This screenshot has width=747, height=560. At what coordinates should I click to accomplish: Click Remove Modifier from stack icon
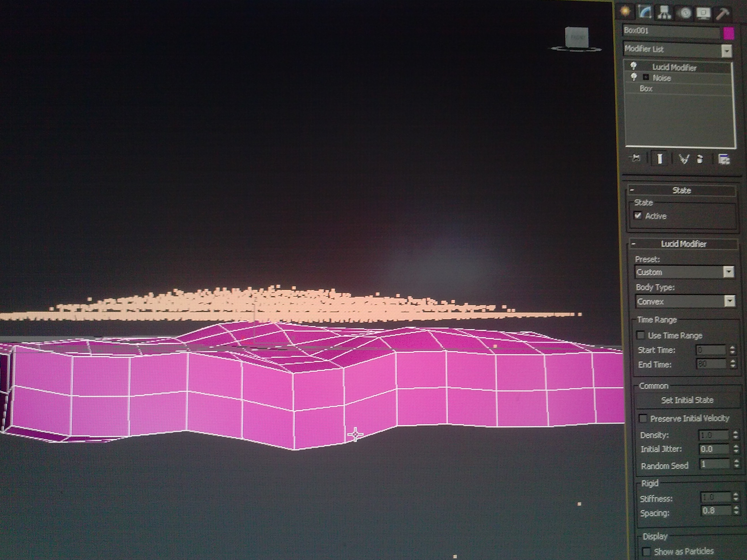700,159
